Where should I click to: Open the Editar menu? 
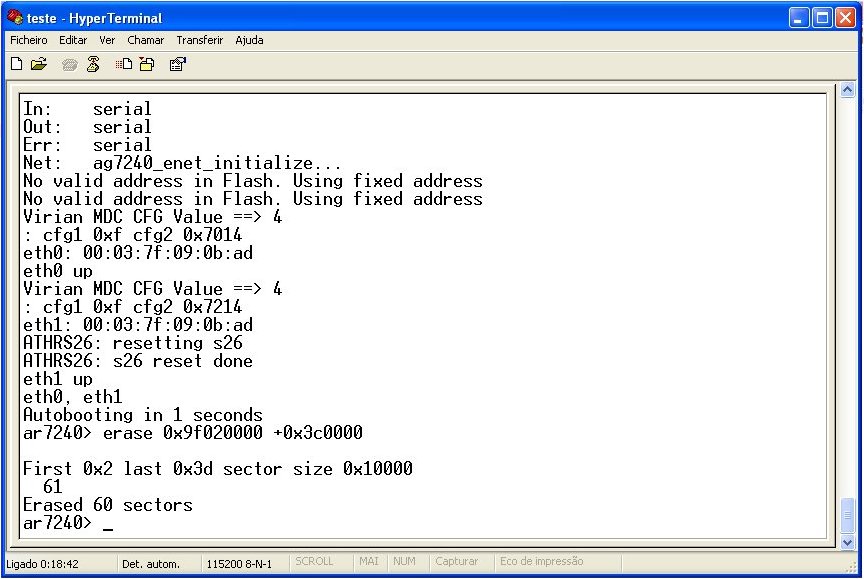73,40
